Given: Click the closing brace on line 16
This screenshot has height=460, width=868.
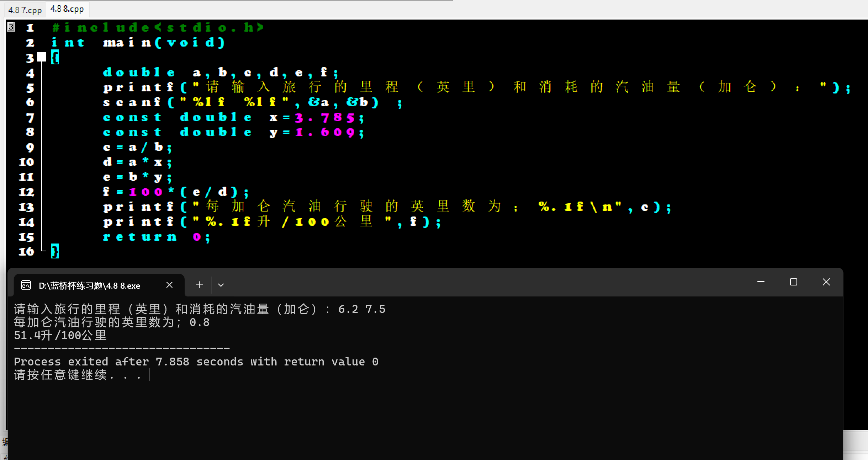Looking at the screenshot, I should 55,251.
